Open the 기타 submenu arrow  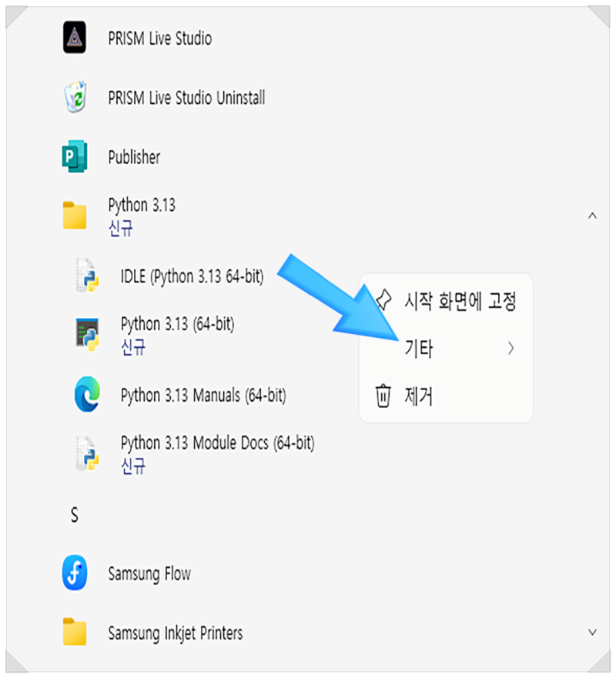(511, 348)
